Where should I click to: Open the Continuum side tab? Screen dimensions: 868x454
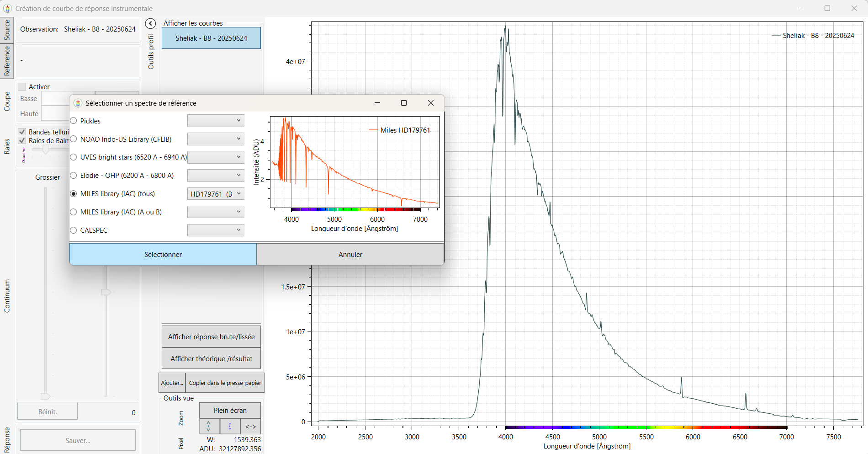7,296
